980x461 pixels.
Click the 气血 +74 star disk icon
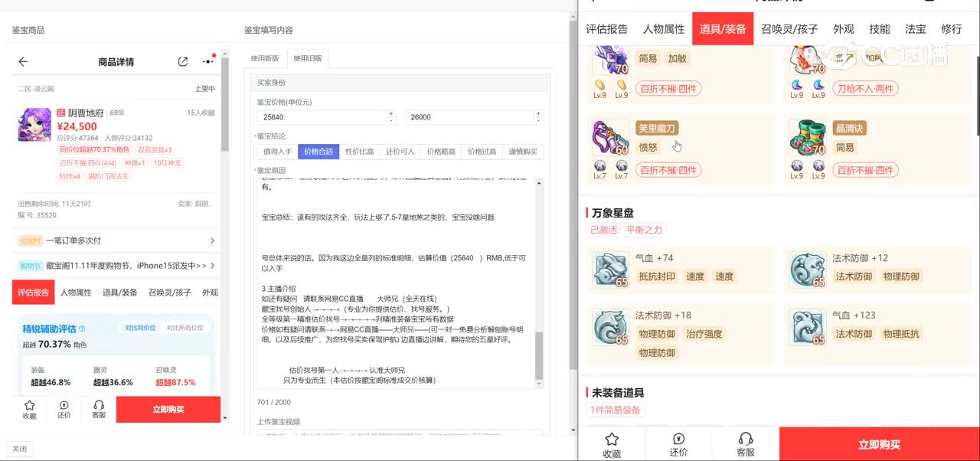pos(610,270)
